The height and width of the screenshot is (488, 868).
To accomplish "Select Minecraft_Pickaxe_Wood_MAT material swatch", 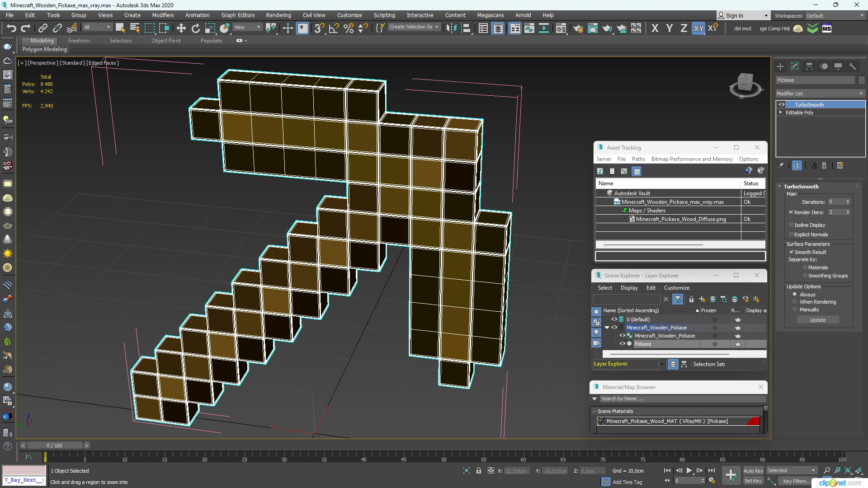I will click(601, 421).
